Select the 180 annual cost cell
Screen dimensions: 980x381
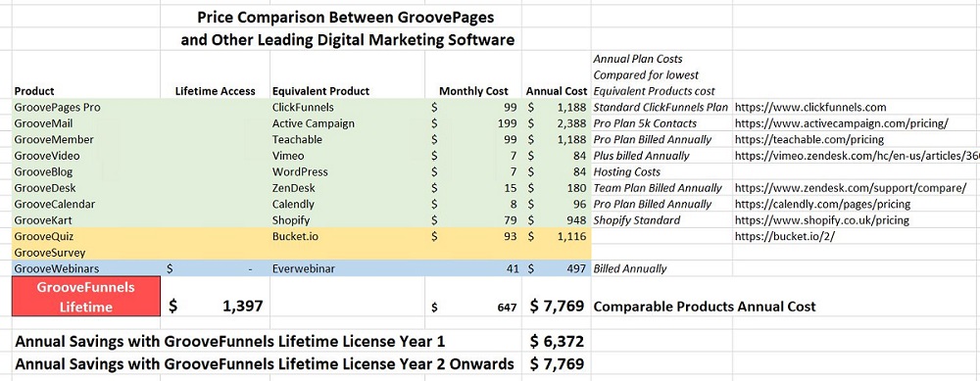[x=557, y=188]
